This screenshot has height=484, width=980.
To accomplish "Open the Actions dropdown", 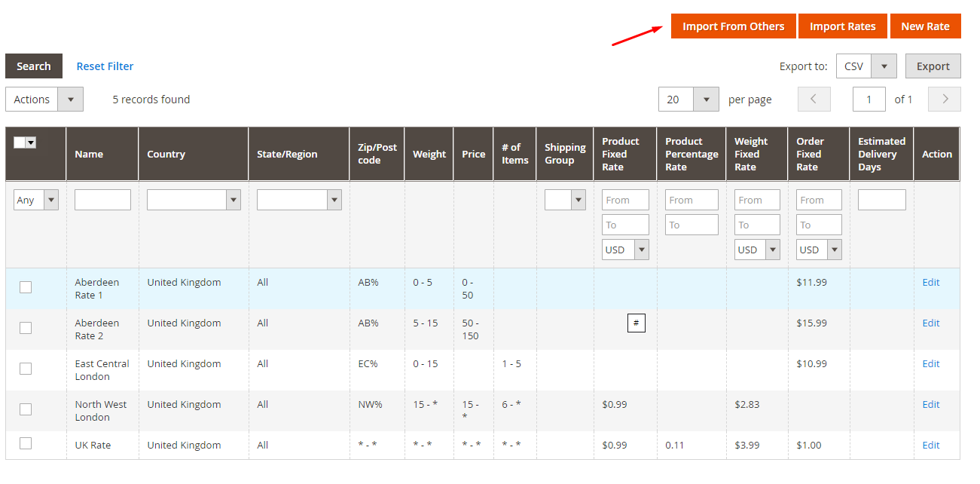I will [44, 100].
